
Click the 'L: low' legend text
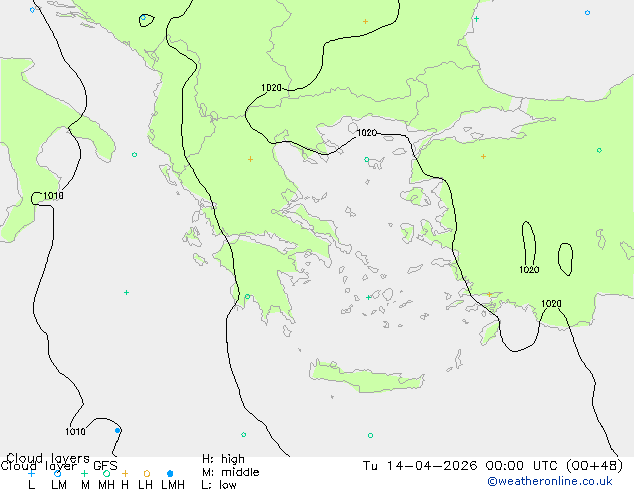click(219, 484)
